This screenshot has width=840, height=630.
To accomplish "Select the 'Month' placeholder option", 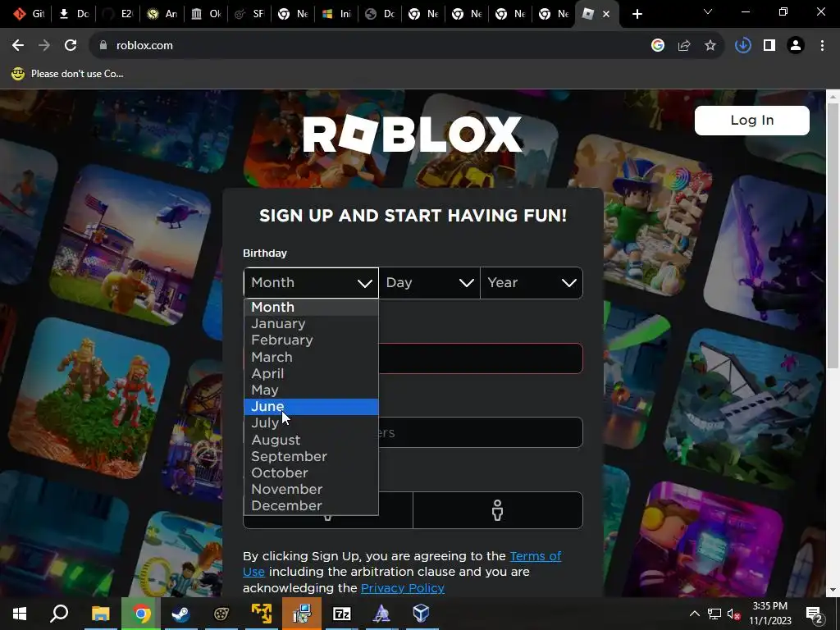I will (311, 308).
